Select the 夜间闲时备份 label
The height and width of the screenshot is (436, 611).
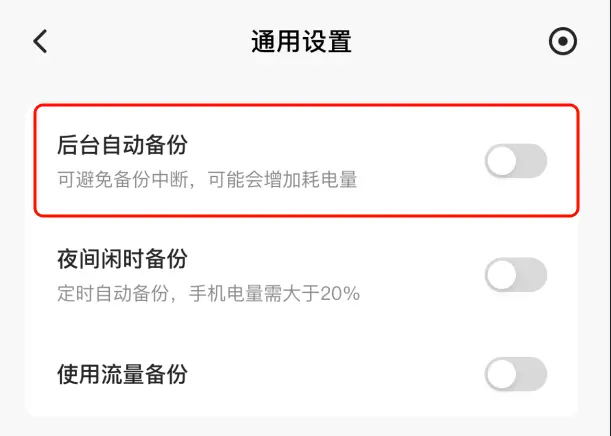click(x=122, y=260)
